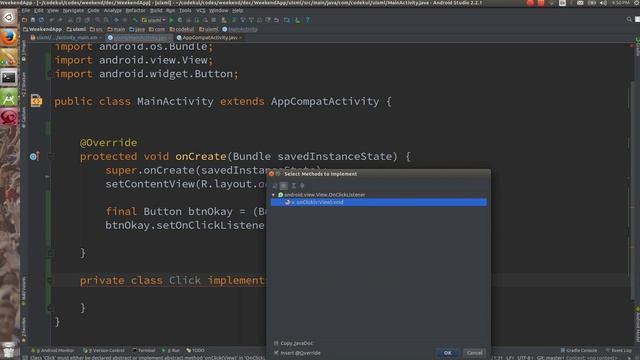Open the Edit menu
Viewport: 640px width, 360px height.
[x=39, y=10]
